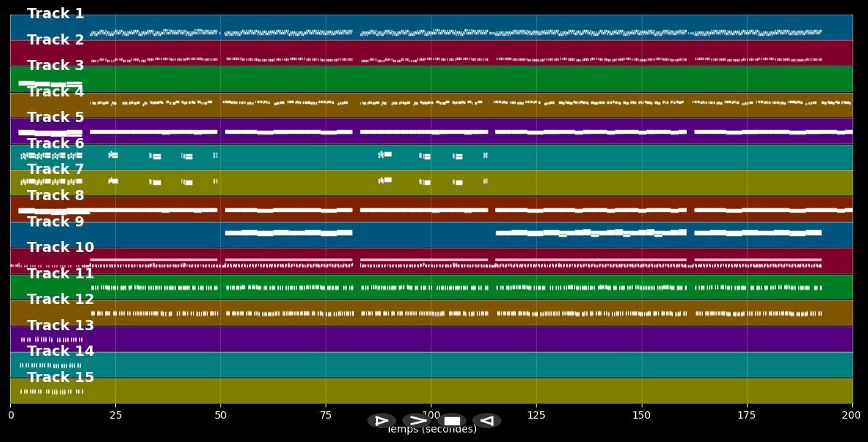Click the 175 seconds tick label
The height and width of the screenshot is (442, 868).
point(747,416)
